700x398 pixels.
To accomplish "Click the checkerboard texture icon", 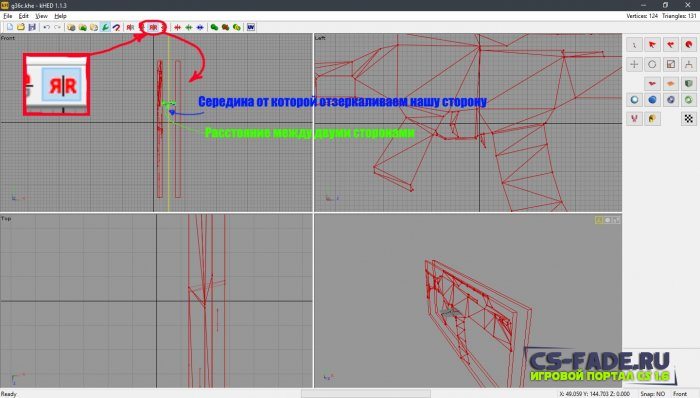I will point(689,119).
